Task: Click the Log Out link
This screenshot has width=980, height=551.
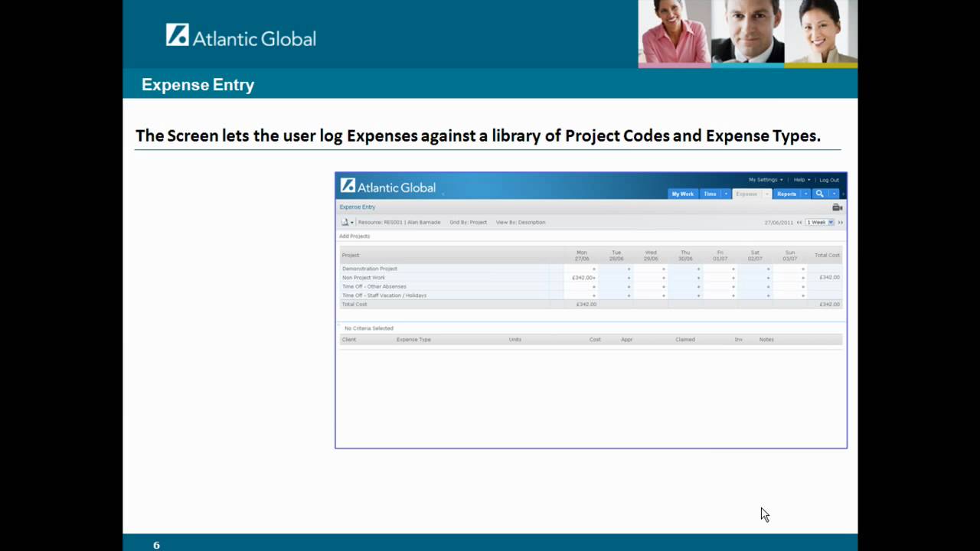Action: (x=829, y=180)
